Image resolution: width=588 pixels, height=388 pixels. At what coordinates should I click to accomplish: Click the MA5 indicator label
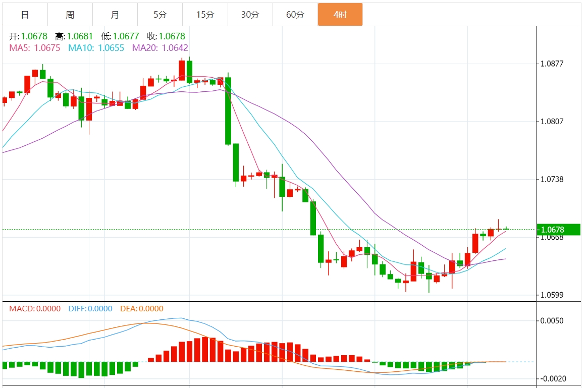point(35,48)
